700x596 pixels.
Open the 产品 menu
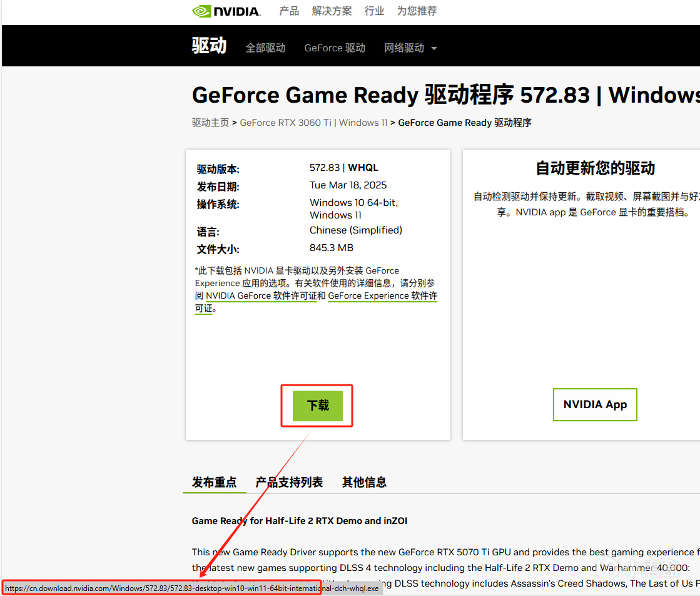pyautogui.click(x=289, y=11)
